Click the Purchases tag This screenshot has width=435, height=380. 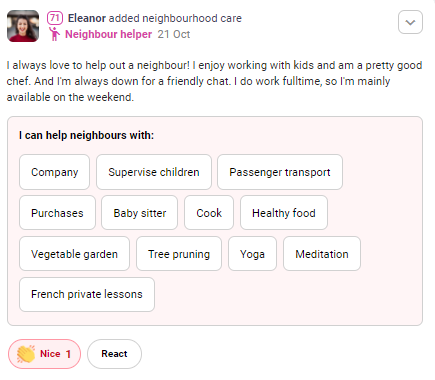57,213
